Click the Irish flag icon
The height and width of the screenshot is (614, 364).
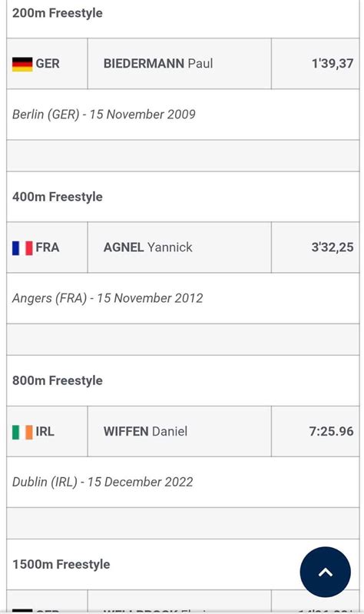click(22, 432)
